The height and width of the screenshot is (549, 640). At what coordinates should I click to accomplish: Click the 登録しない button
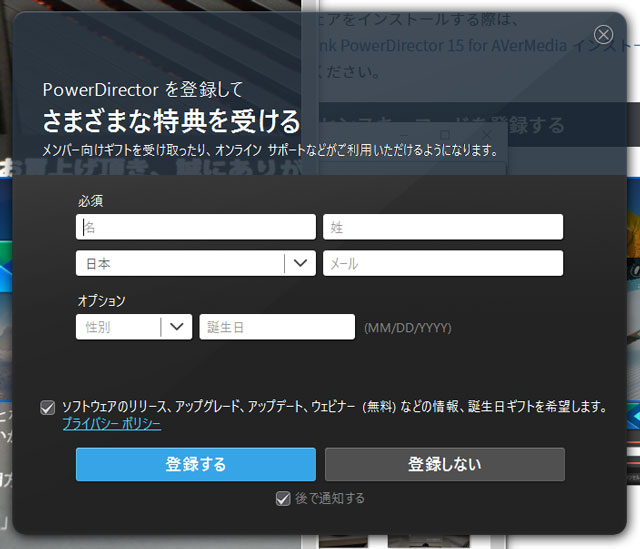tap(445, 465)
